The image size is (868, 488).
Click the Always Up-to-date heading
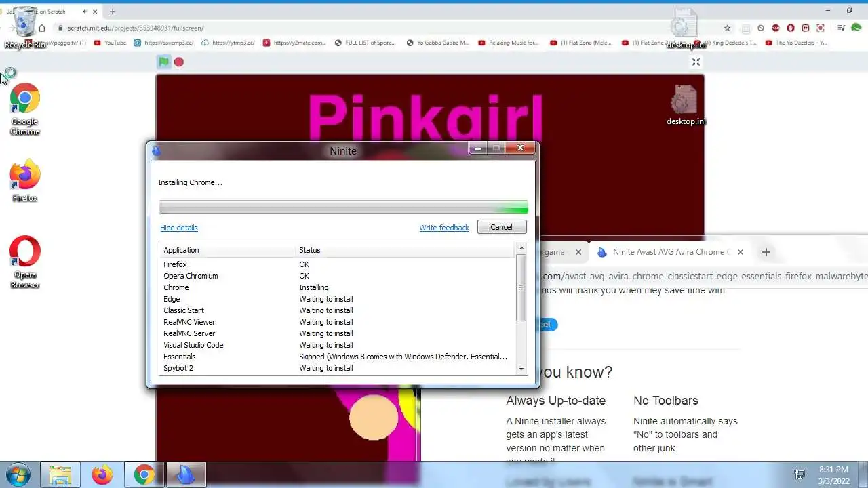(555, 401)
